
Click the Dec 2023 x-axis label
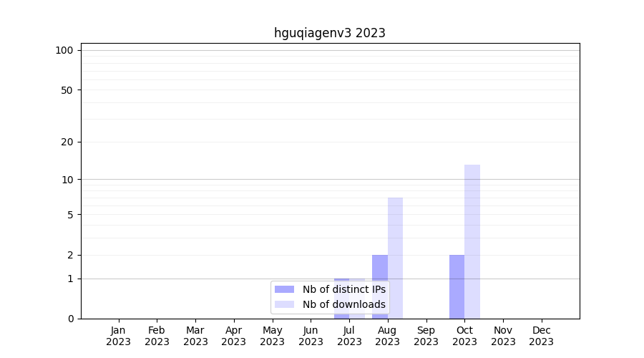[x=541, y=336]
